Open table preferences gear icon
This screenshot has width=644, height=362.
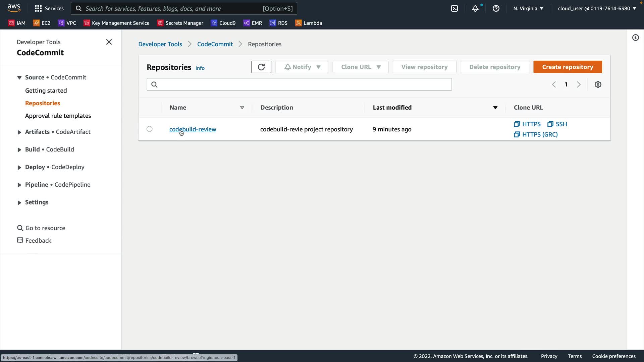tap(598, 84)
